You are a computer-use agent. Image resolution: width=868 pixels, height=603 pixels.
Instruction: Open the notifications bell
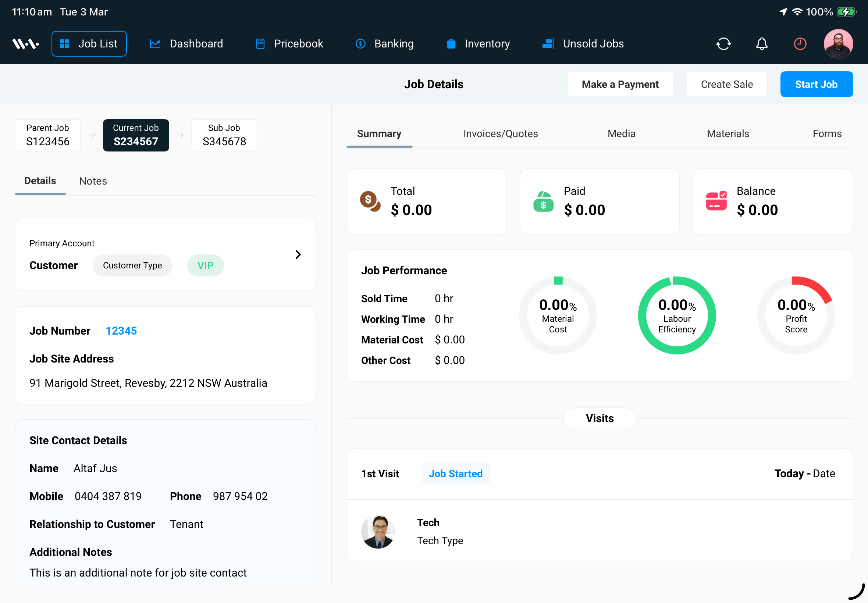tap(761, 43)
